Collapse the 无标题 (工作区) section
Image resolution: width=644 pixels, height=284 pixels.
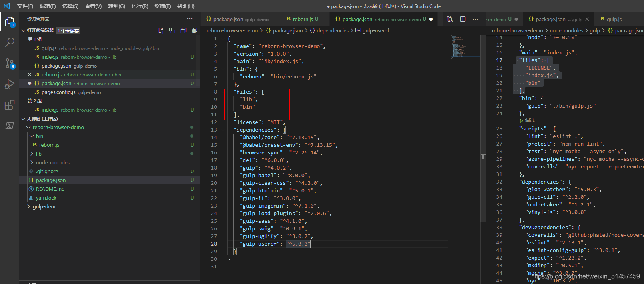coord(23,119)
